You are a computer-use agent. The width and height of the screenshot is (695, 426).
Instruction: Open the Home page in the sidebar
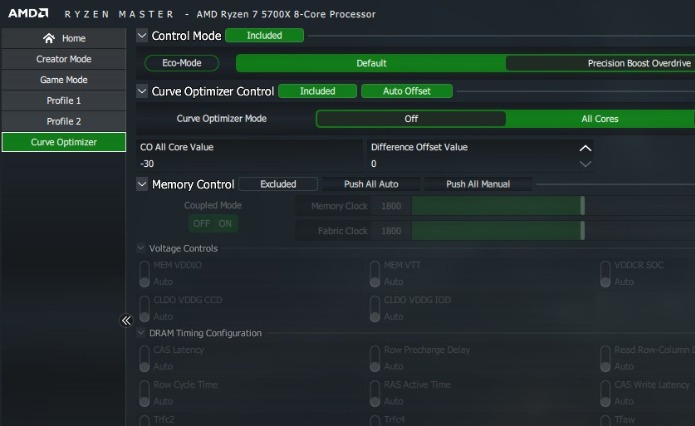pos(64,38)
